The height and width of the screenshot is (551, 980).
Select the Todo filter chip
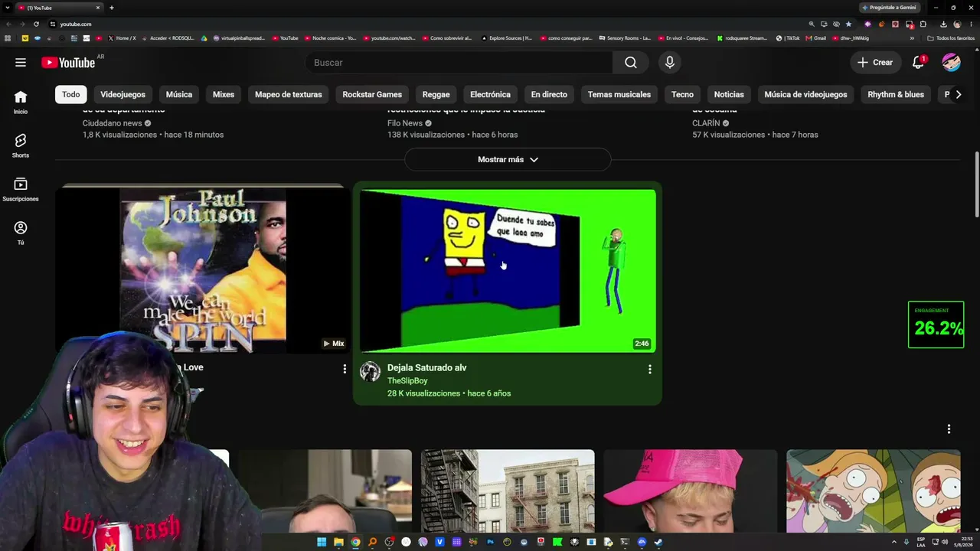tap(71, 95)
